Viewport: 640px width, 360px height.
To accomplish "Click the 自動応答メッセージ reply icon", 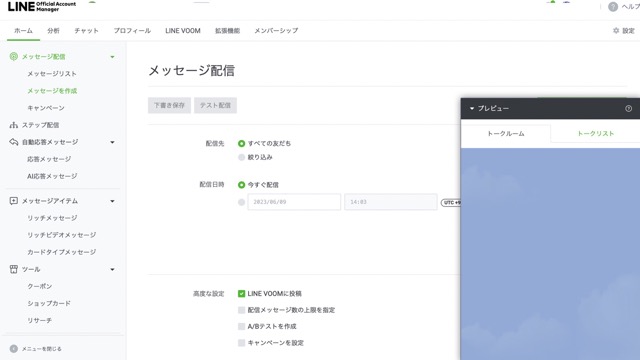I will [x=13, y=142].
